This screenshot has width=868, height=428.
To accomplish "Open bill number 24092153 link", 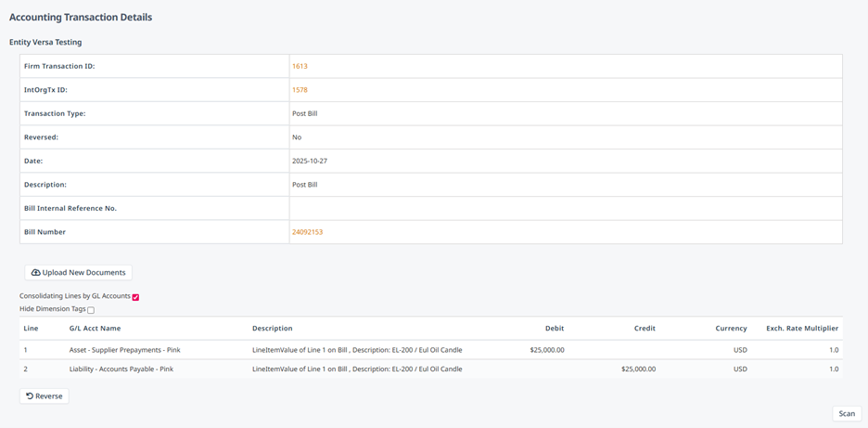I will (307, 232).
